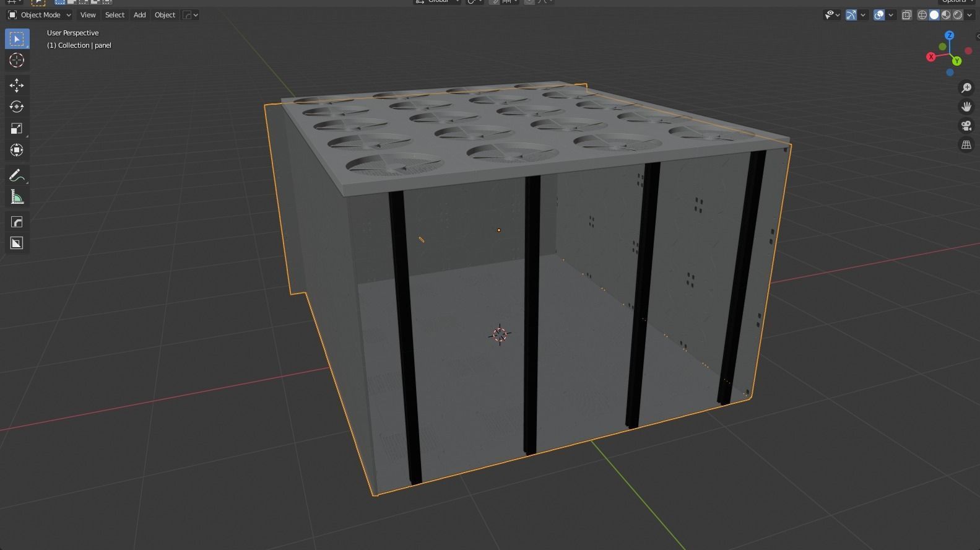The height and width of the screenshot is (550, 980).
Task: Toggle X-Ray mode icon
Action: [x=907, y=15]
